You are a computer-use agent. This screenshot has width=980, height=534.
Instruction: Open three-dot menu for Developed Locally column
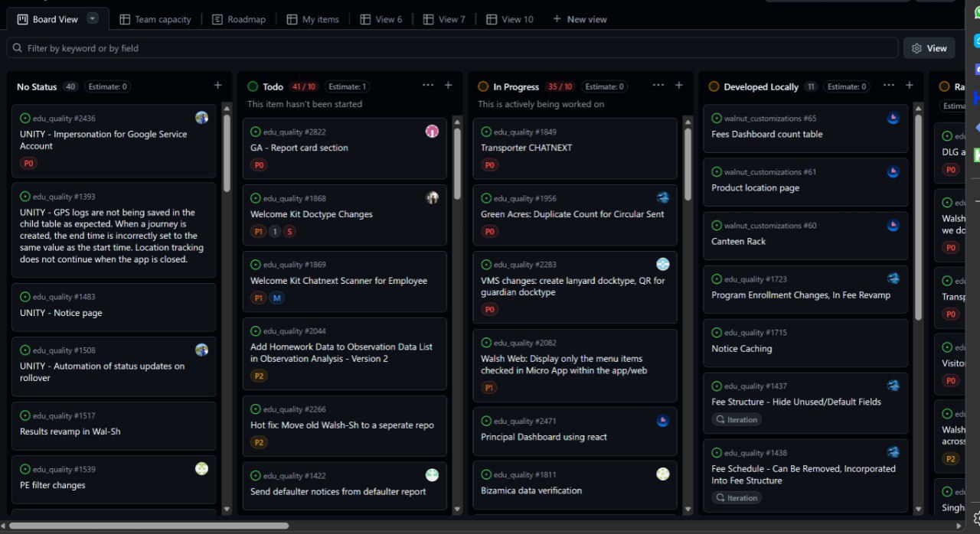[x=889, y=86]
